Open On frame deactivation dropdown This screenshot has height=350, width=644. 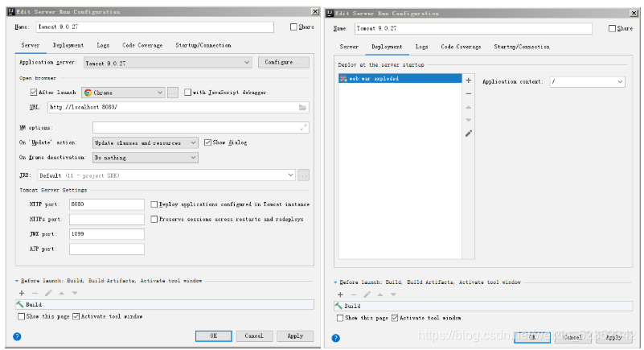pyautogui.click(x=146, y=158)
